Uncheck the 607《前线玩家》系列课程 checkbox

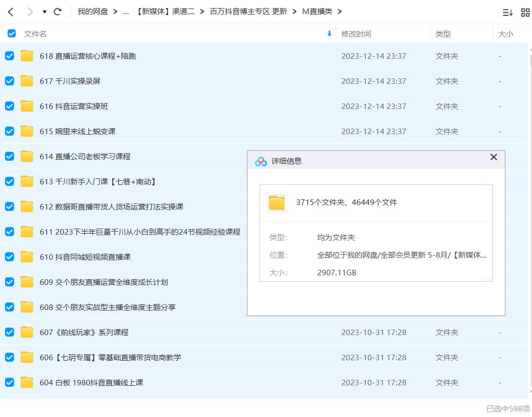(10, 332)
